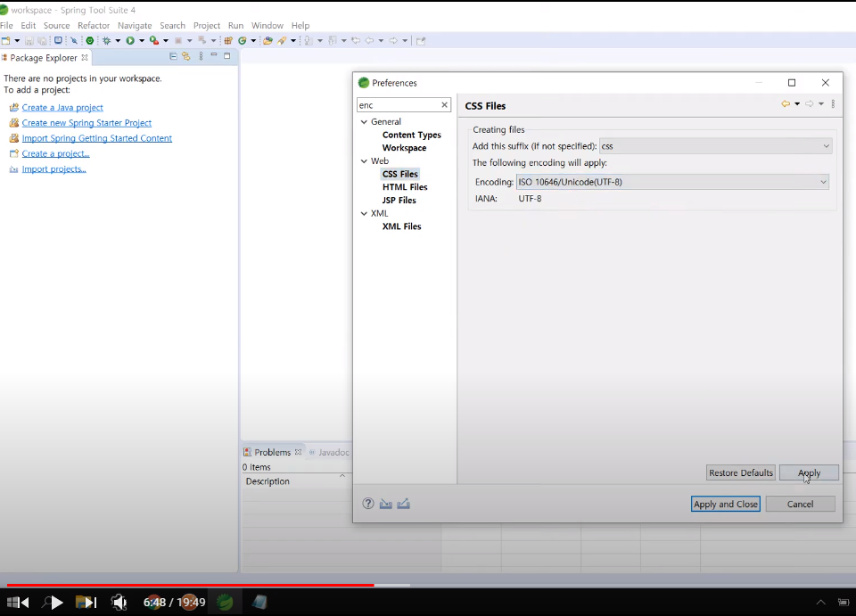Open Package Explorer View Menu dots
Image resolution: width=856 pixels, height=616 pixels.
(201, 56)
